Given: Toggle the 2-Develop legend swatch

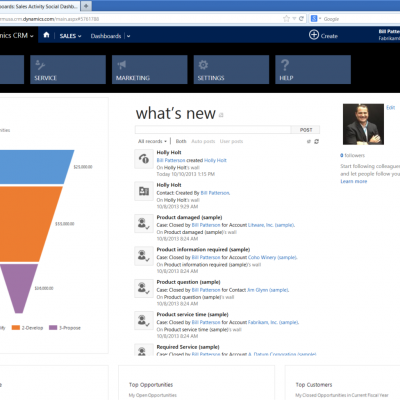Looking at the screenshot, I should click(x=16, y=328).
